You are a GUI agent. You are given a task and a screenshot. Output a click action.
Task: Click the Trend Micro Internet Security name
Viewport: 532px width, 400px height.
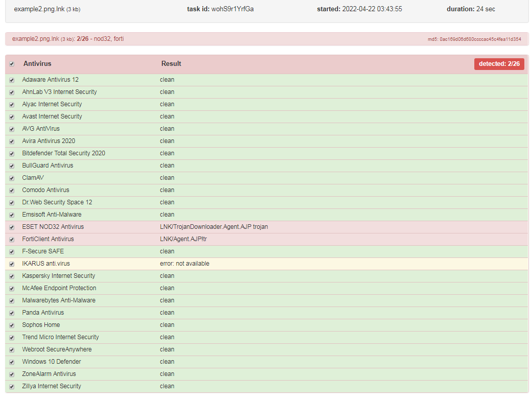click(x=60, y=337)
